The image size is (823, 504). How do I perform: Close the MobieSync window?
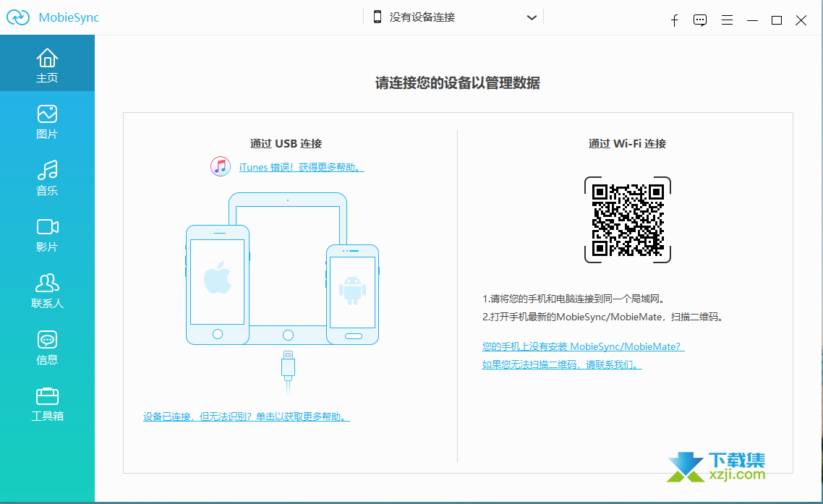[x=801, y=20]
